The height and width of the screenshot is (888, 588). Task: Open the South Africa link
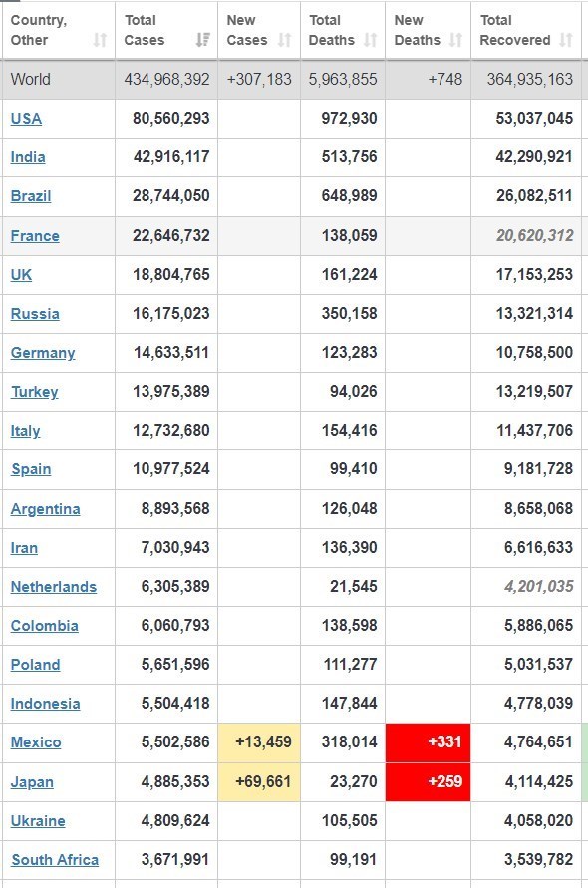(x=55, y=860)
